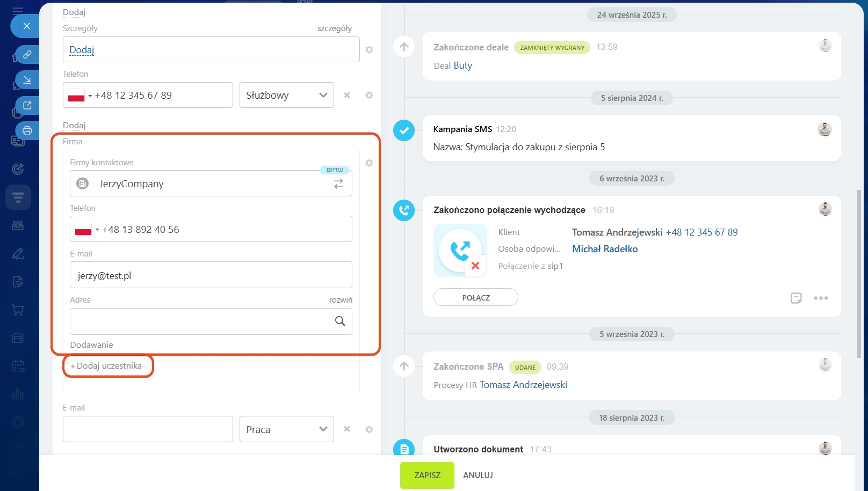The height and width of the screenshot is (491, 868).
Task: Close the slider panel with X button
Action: coord(26,26)
